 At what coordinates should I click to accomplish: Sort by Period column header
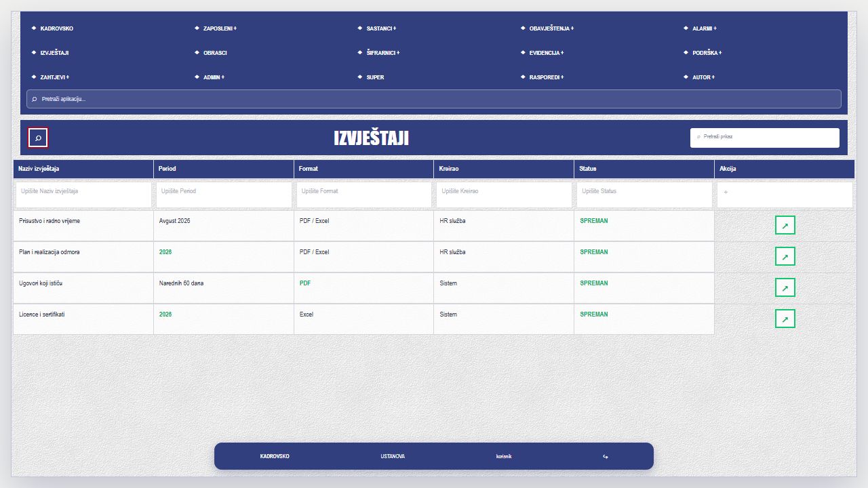(x=224, y=169)
